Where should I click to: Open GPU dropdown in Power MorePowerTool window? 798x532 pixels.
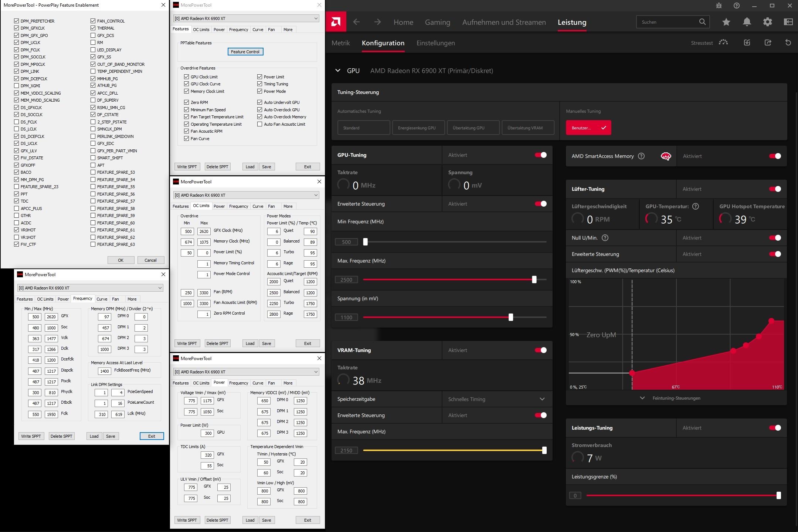pyautogui.click(x=246, y=372)
